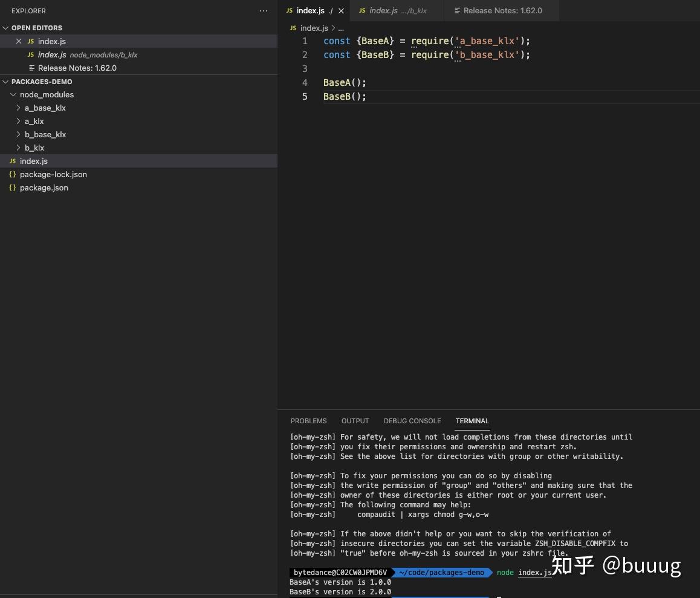This screenshot has width=700, height=598.
Task: Switch to the PROBLEMS panel tab
Action: [309, 421]
